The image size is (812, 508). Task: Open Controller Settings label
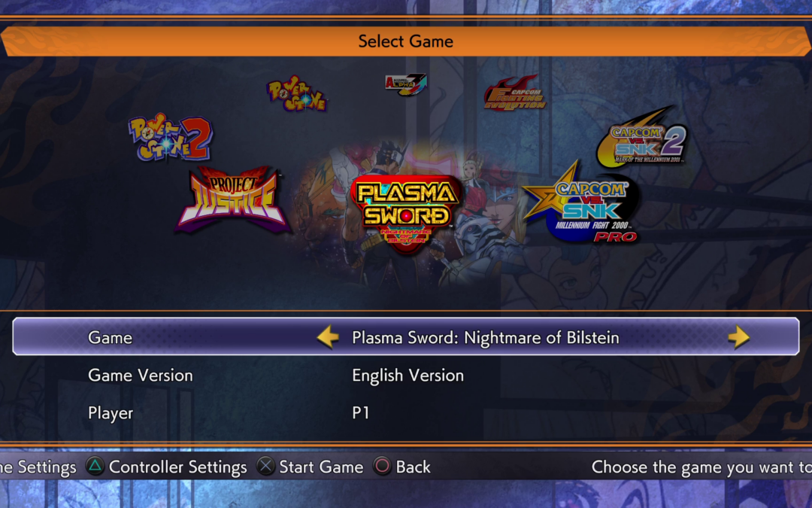[x=177, y=467]
